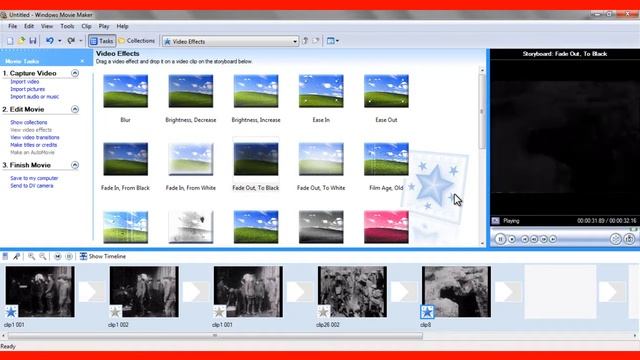This screenshot has height=360, width=640.
Task: Click effect star on clip8
Action: tap(427, 312)
